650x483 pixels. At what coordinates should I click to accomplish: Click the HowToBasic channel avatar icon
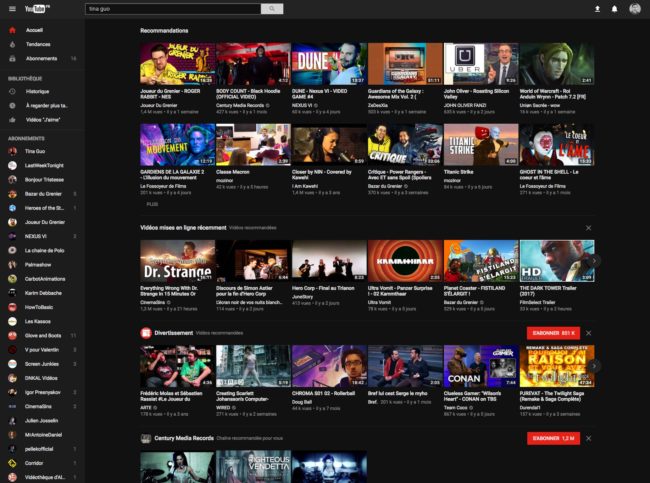pos(12,307)
